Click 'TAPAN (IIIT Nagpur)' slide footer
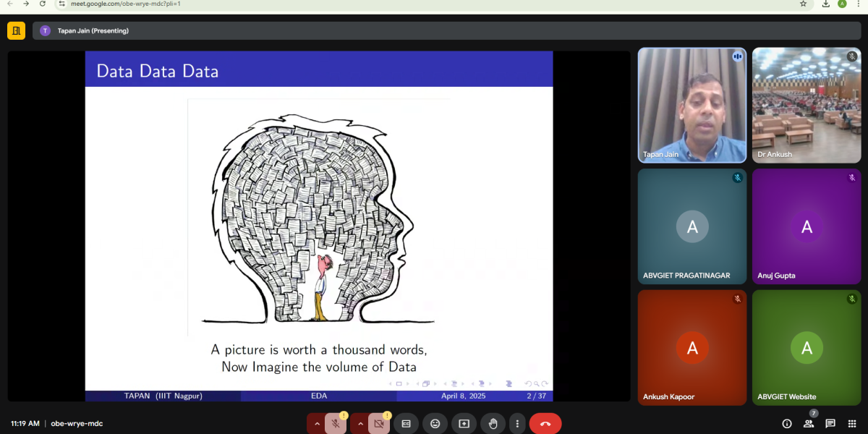Screen dimensions: 868x434 [x=163, y=396]
